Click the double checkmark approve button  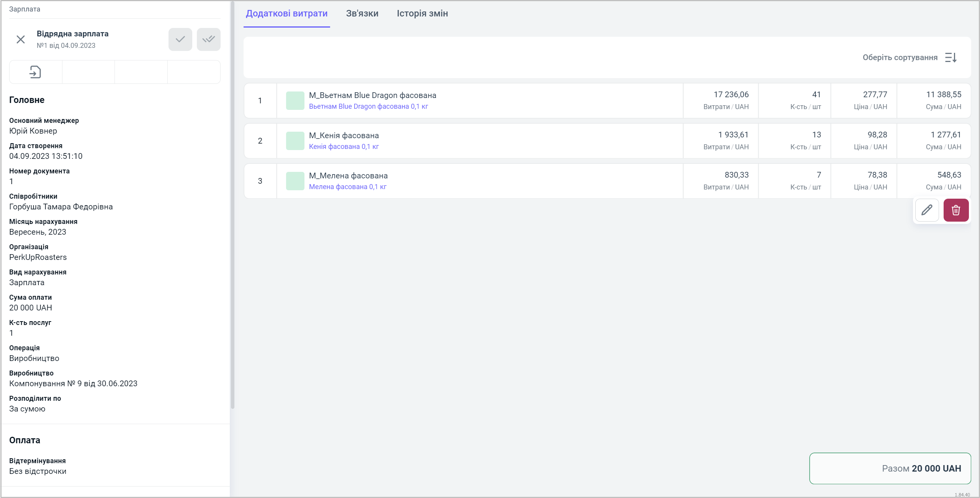click(208, 39)
